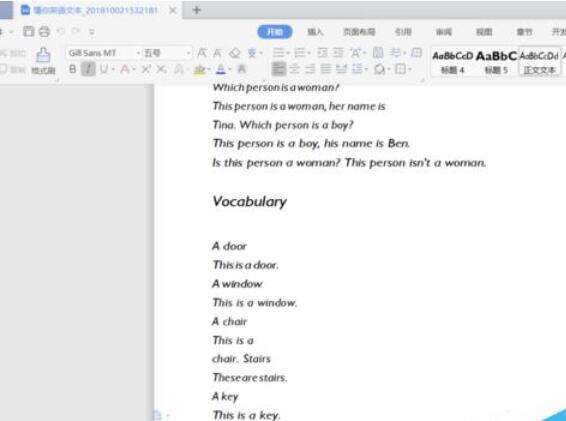The image size is (566, 421).
Task: Toggle the active Italic button off
Action: [x=88, y=69]
